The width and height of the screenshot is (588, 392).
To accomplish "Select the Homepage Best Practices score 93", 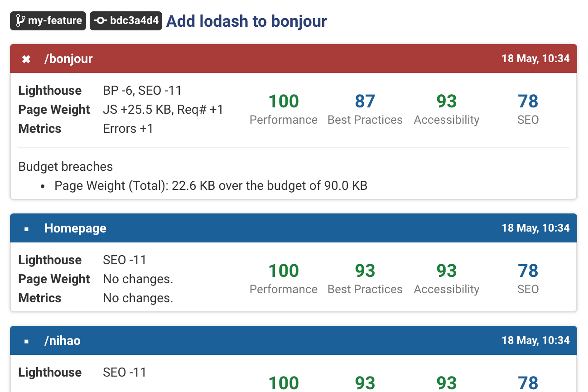I will point(365,271).
